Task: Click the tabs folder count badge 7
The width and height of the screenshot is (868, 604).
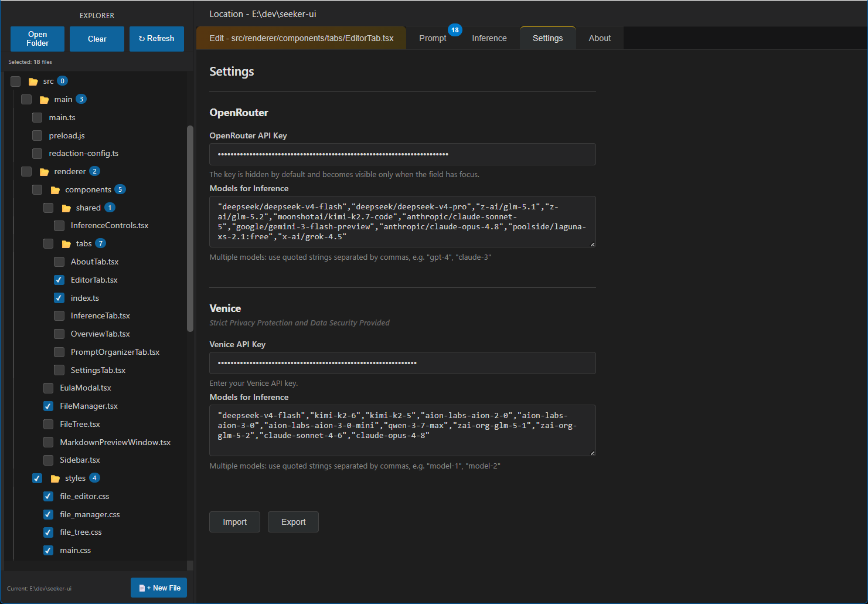Action: 101,243
